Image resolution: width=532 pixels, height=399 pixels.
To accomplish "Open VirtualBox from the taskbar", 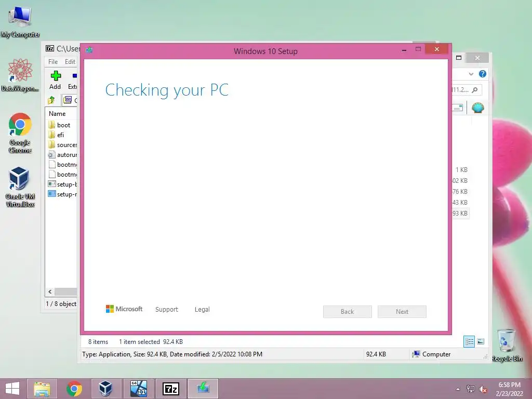I will click(105, 389).
